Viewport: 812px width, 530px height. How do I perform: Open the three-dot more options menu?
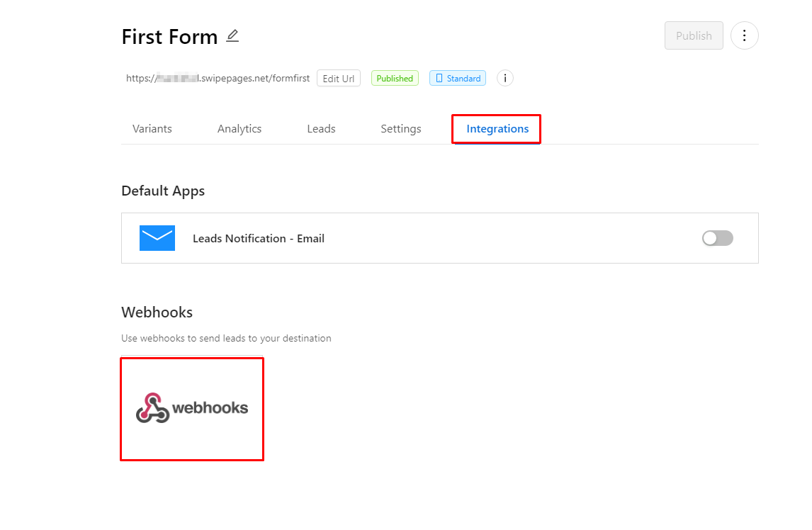(x=744, y=35)
